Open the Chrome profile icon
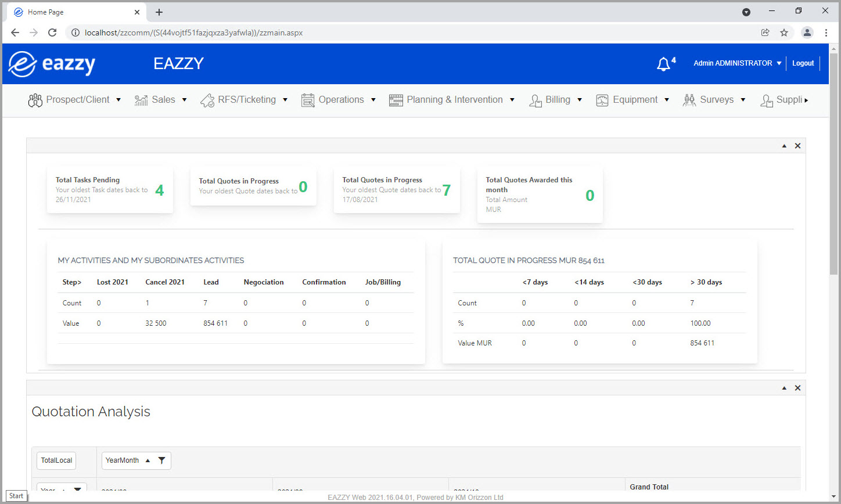The image size is (841, 504). [x=807, y=33]
